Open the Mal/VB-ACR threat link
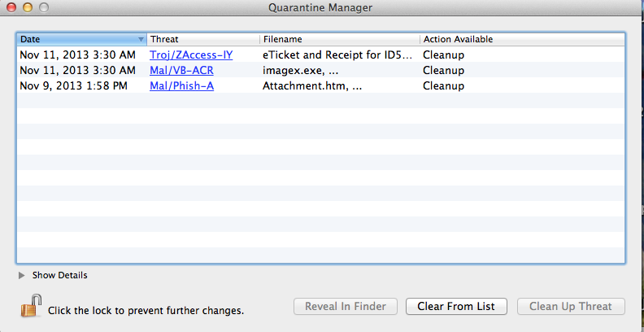644x332 pixels. pos(181,70)
